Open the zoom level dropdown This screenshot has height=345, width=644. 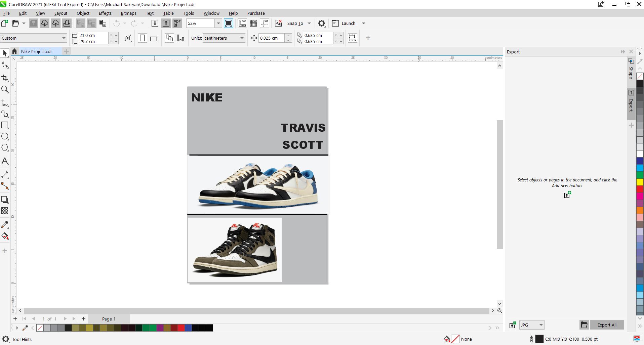pos(218,23)
